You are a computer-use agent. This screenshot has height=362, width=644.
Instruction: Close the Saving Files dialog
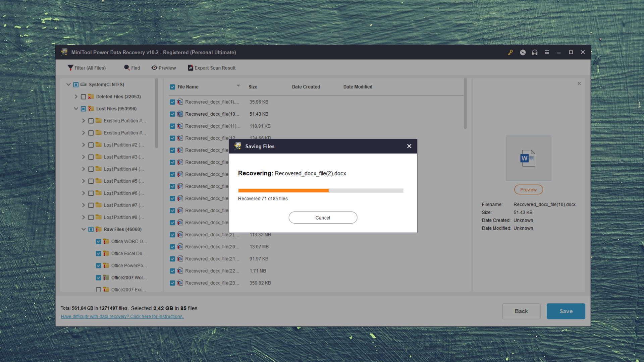click(x=409, y=146)
